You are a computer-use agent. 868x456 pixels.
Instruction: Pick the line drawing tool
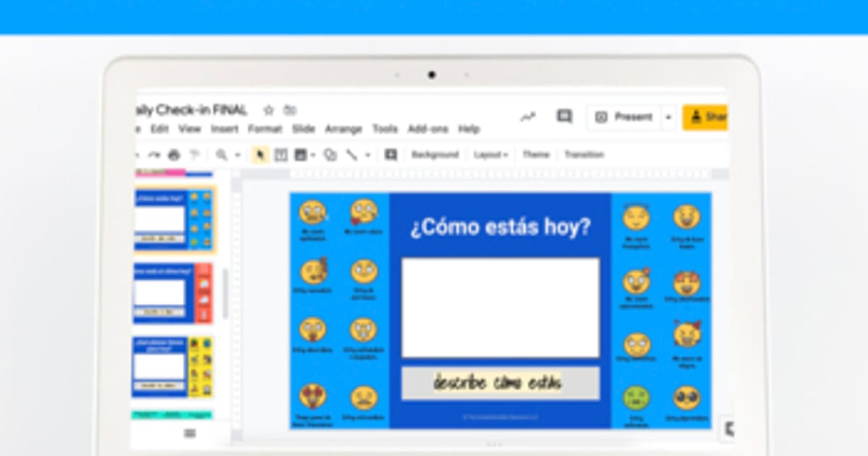pos(353,154)
